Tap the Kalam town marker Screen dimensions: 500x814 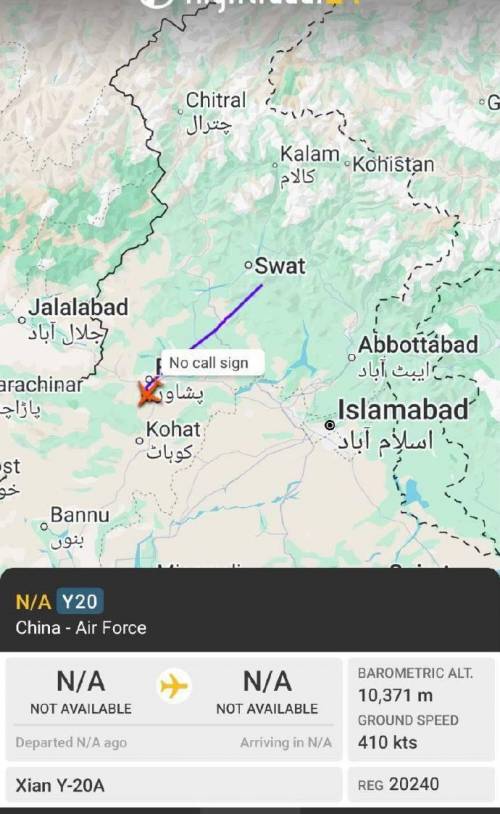(x=275, y=166)
